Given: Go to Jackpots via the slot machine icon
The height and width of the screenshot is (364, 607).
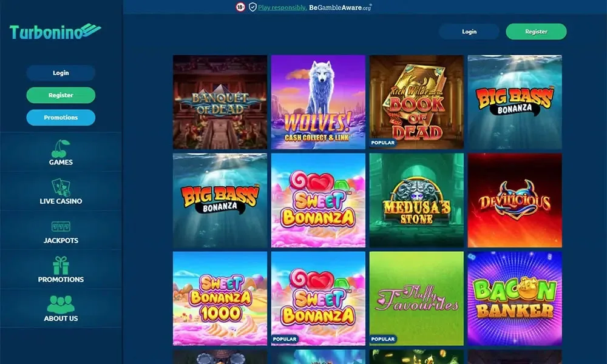Looking at the screenshot, I should 61,226.
